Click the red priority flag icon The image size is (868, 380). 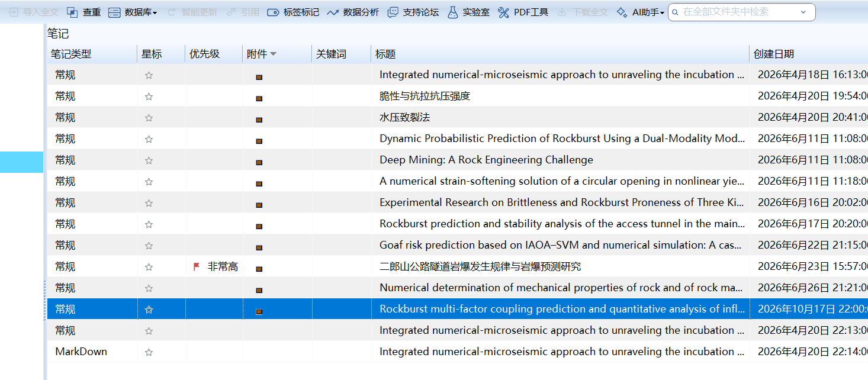[197, 267]
